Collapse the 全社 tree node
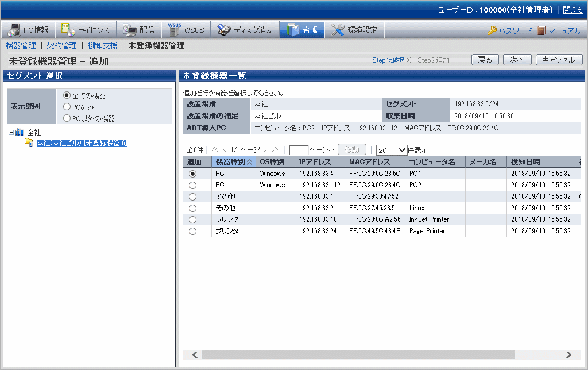588x370 pixels. (11, 132)
